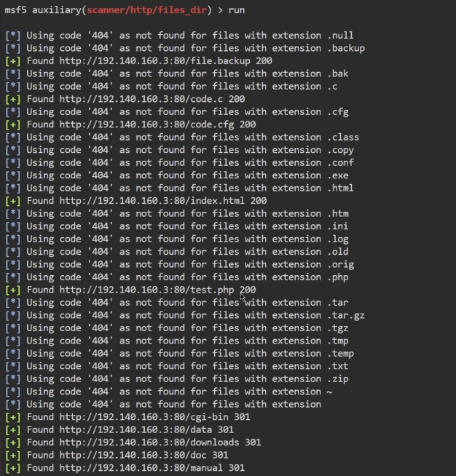Click the msf5 prompt text

[15, 10]
